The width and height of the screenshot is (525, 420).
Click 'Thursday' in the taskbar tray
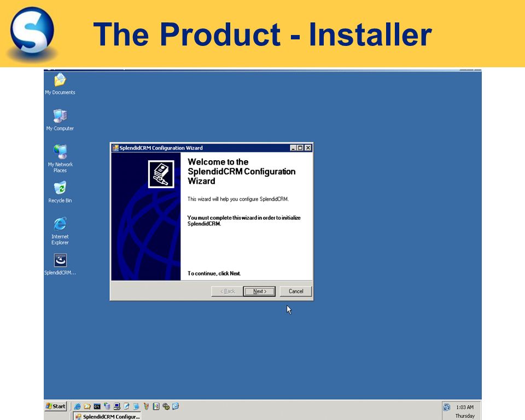pyautogui.click(x=465, y=416)
